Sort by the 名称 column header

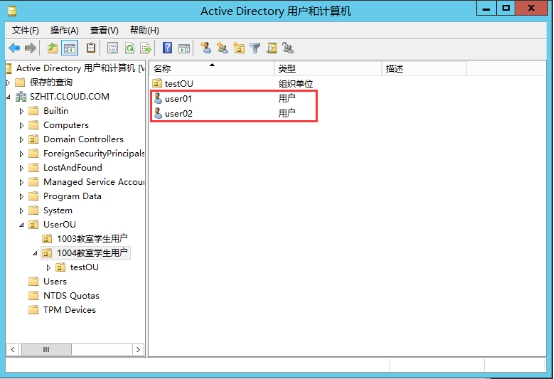212,69
